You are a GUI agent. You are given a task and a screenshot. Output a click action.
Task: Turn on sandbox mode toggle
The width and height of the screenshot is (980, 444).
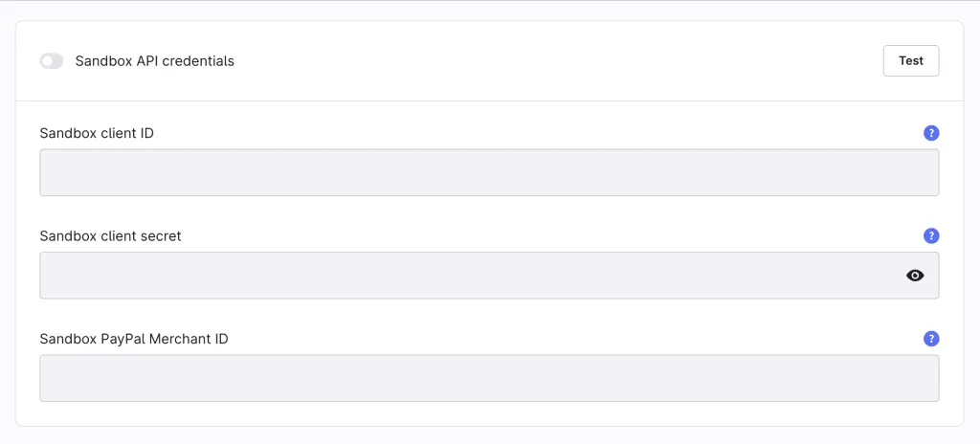coord(52,61)
